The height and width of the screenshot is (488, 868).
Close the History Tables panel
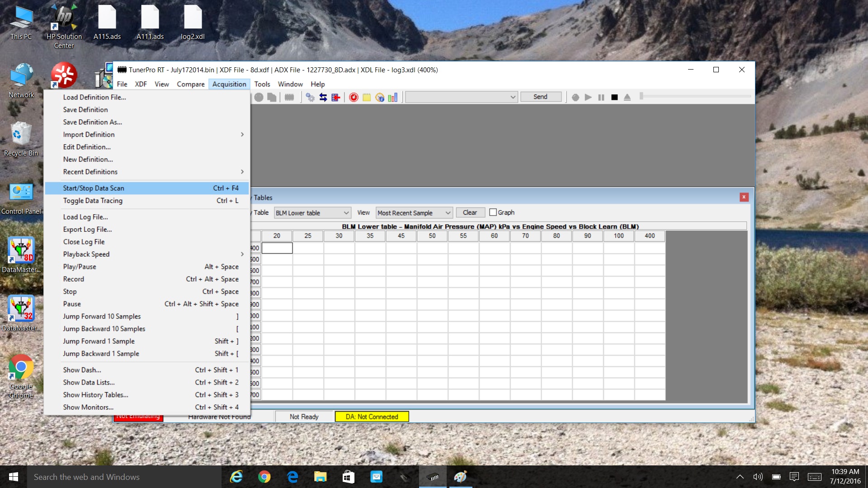pyautogui.click(x=744, y=197)
